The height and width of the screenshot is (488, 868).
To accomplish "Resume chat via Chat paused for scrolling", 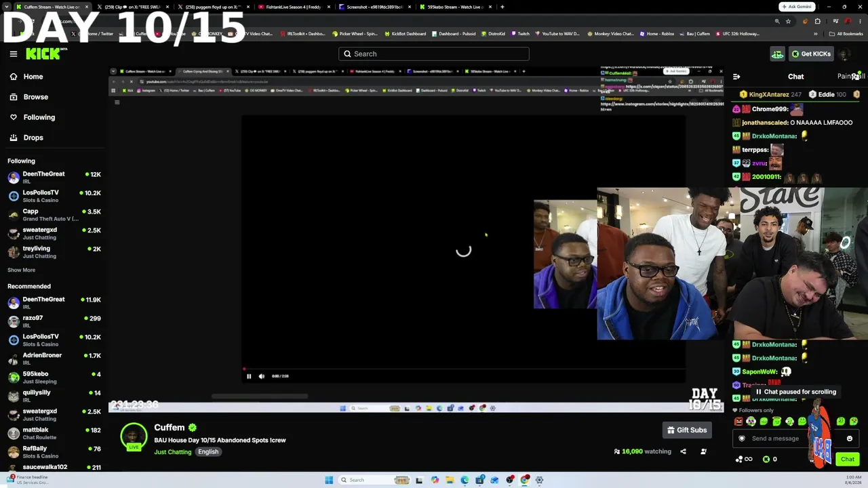I will [x=795, y=392].
